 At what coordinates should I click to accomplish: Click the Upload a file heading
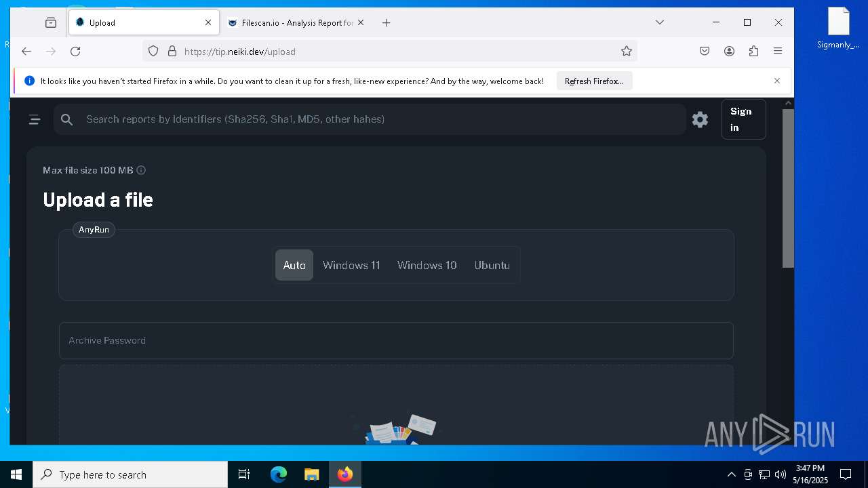coord(98,199)
